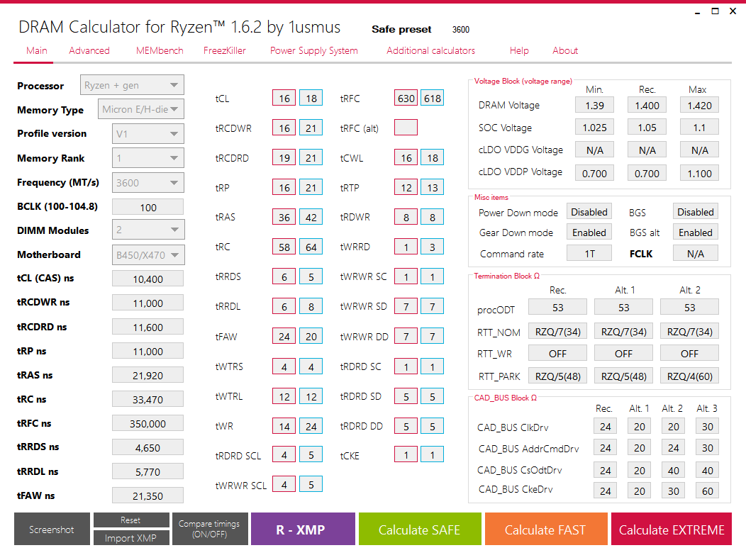Click the red tCL value 16
This screenshot has height=560, width=746.
click(x=284, y=98)
